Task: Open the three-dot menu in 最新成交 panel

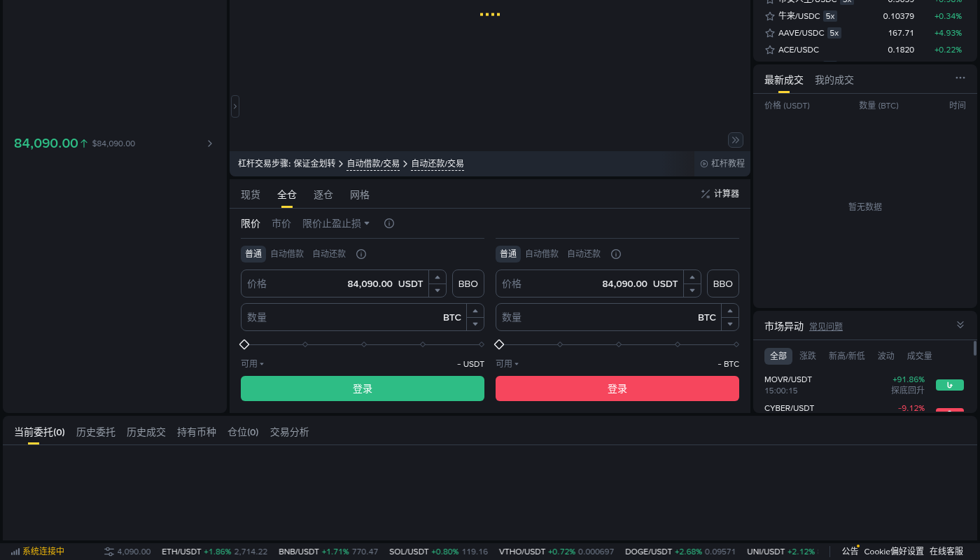Action: (960, 78)
